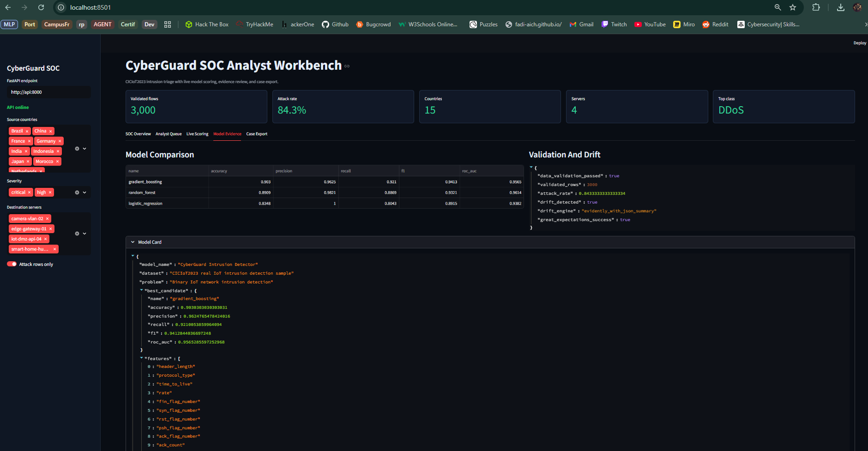Collapse the features JSON array
This screenshot has height=451, width=868.
pyautogui.click(x=141, y=358)
